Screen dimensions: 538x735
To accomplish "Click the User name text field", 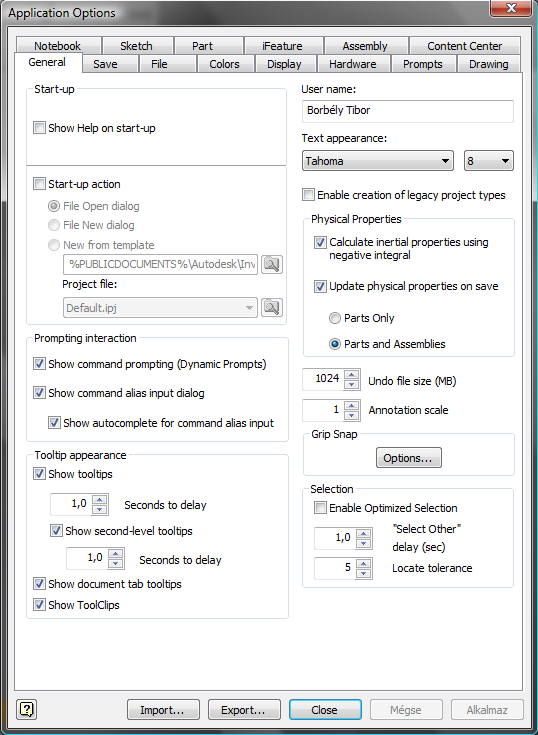I will (408, 111).
